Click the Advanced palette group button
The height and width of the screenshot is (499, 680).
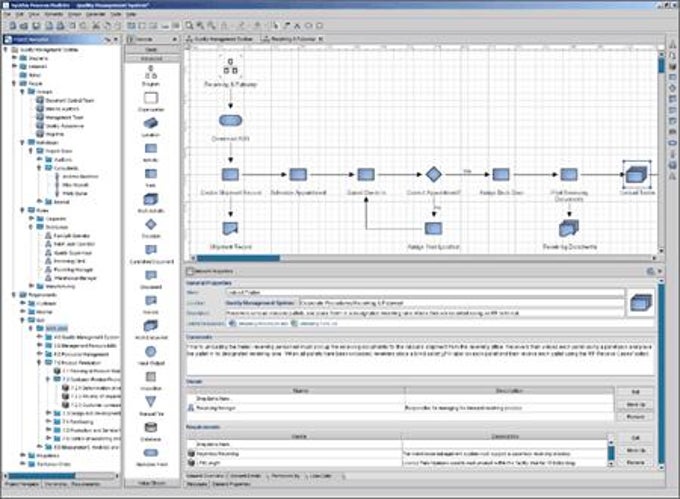(151, 58)
